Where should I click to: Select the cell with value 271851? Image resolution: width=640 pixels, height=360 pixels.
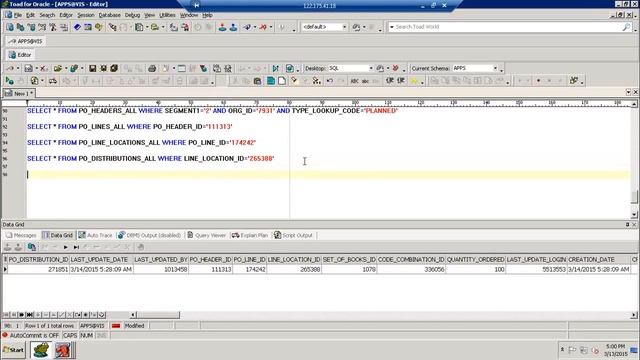pyautogui.click(x=38, y=269)
